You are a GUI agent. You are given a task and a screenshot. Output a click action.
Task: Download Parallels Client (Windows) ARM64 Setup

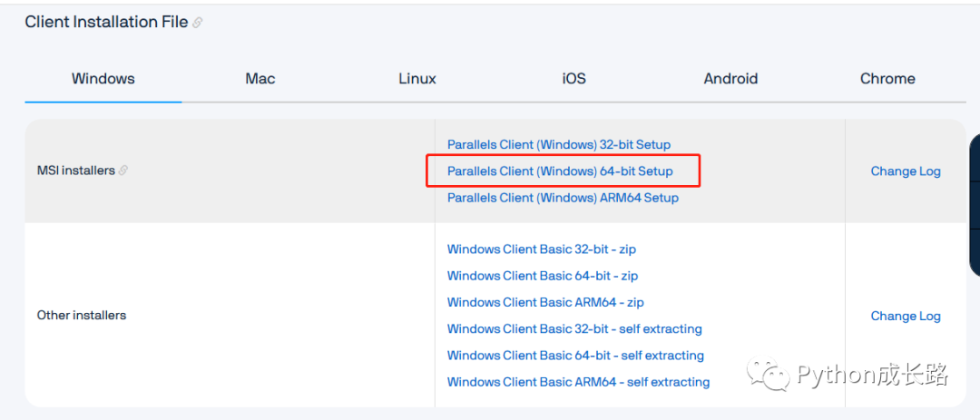[x=563, y=197]
